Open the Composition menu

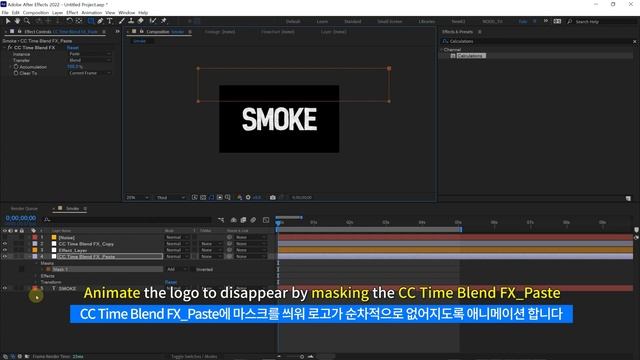click(x=36, y=13)
